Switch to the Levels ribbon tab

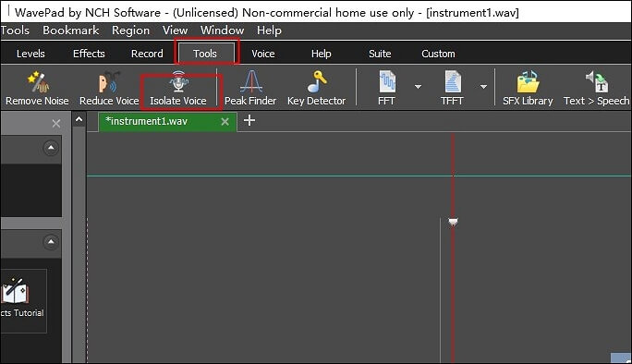point(30,54)
